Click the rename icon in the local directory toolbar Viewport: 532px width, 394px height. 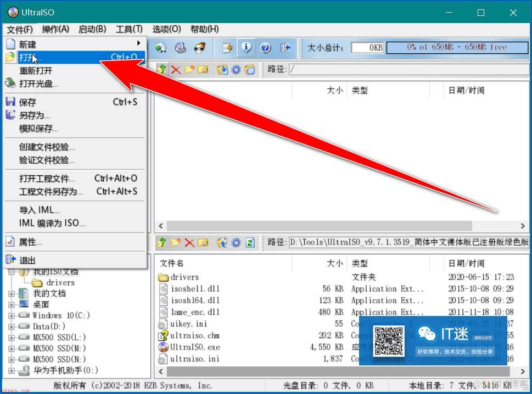pos(203,242)
